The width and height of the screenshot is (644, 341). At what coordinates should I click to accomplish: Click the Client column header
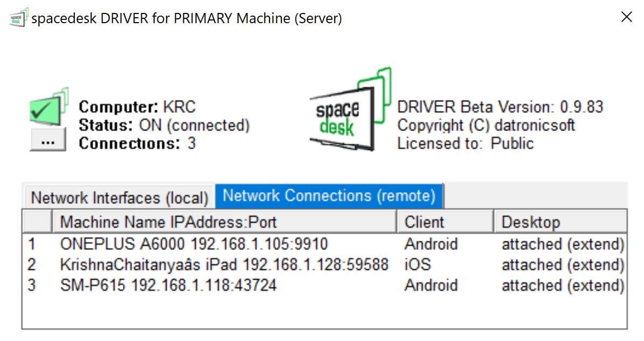[x=445, y=221]
